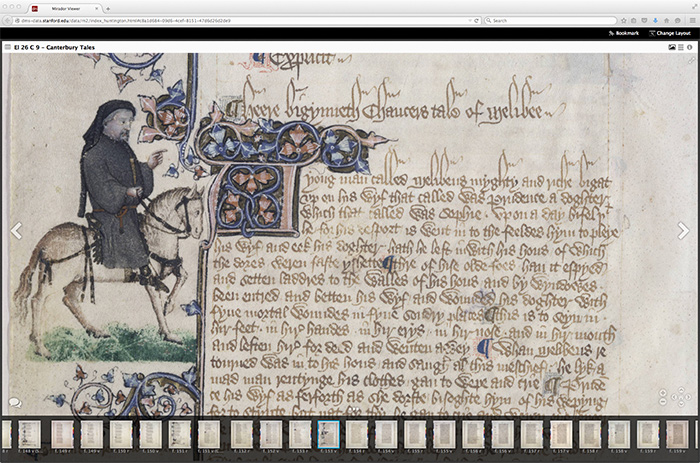Show the manuscript information icon
This screenshot has width=700, height=463.
691,47
